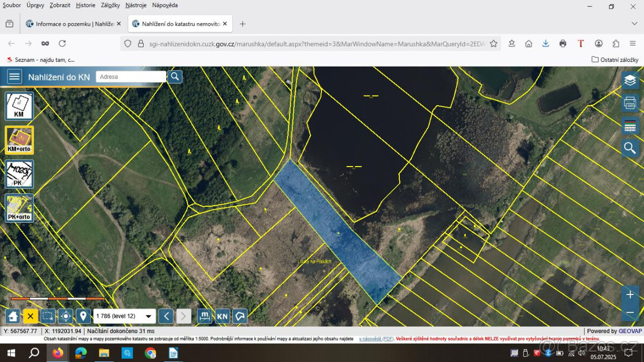Image resolution: width=644 pixels, height=362 pixels.
Task: Toggle the KM+orto map view
Action: coord(19,140)
